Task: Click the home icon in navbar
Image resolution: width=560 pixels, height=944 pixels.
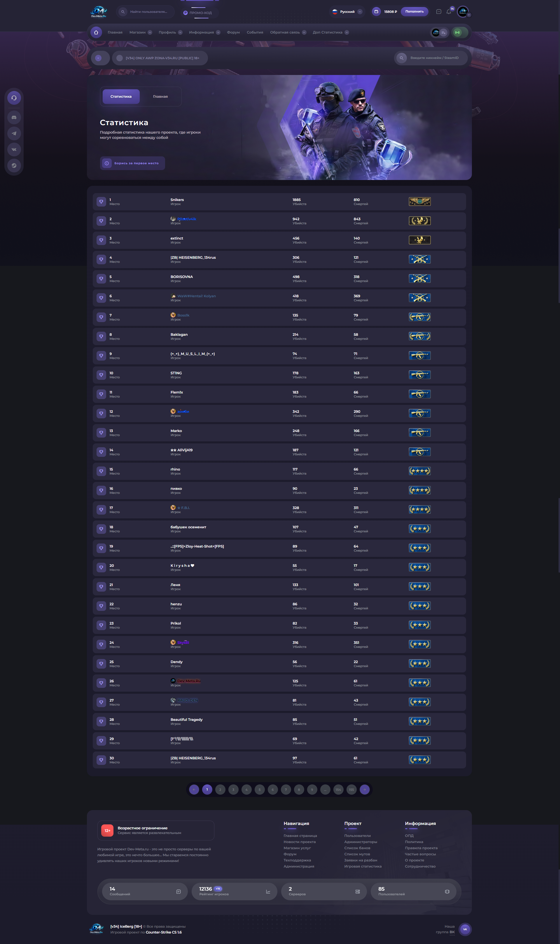Action: point(96,32)
